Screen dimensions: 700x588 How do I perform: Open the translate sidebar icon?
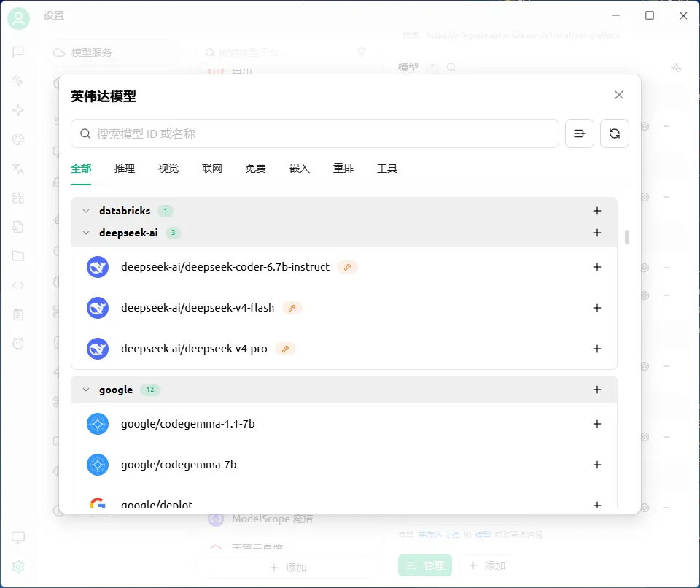tap(18, 169)
